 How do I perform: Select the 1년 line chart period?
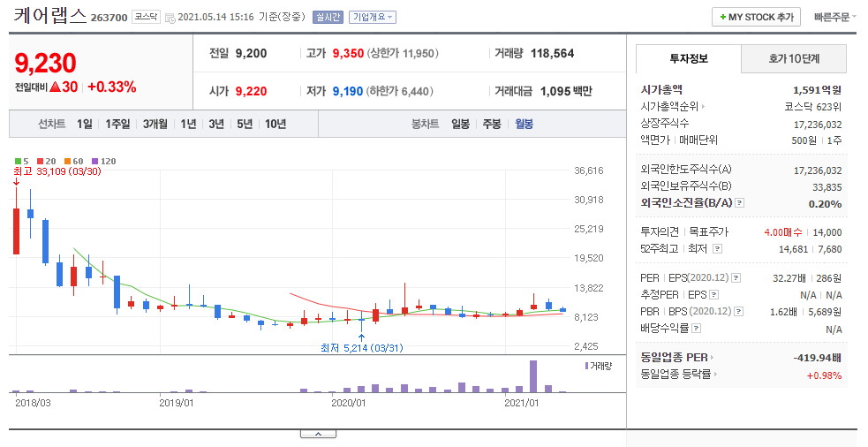click(188, 124)
